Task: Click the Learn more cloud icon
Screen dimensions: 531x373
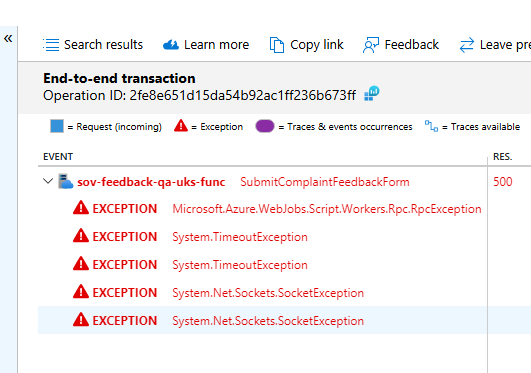Action: [x=171, y=45]
